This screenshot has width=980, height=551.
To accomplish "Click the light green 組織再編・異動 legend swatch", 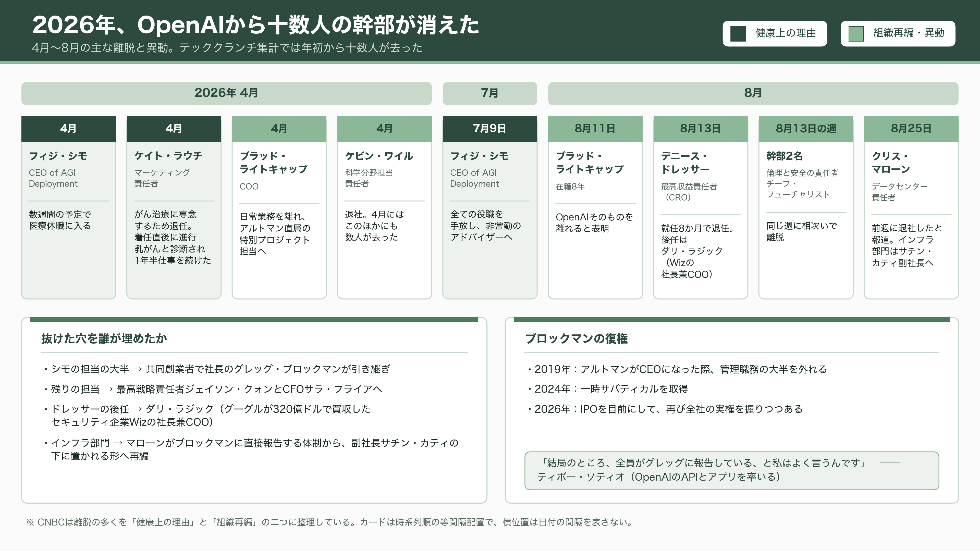I will click(x=856, y=33).
